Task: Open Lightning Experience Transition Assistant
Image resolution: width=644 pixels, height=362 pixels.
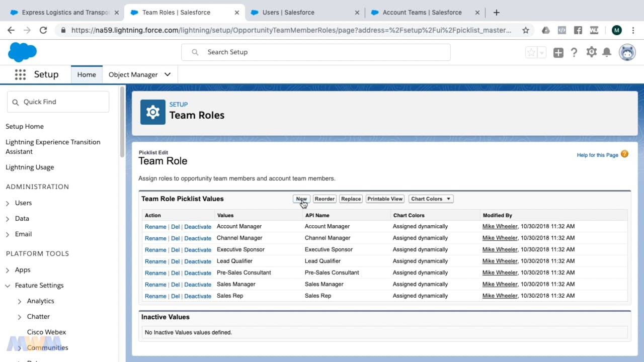Action: (53, 147)
